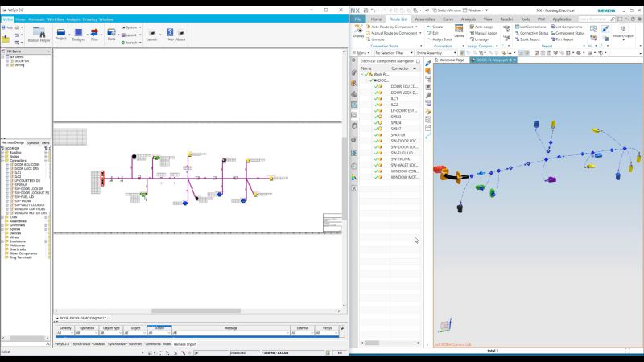Click List Components in NX Report group
The image size is (644, 362).
click(566, 27)
